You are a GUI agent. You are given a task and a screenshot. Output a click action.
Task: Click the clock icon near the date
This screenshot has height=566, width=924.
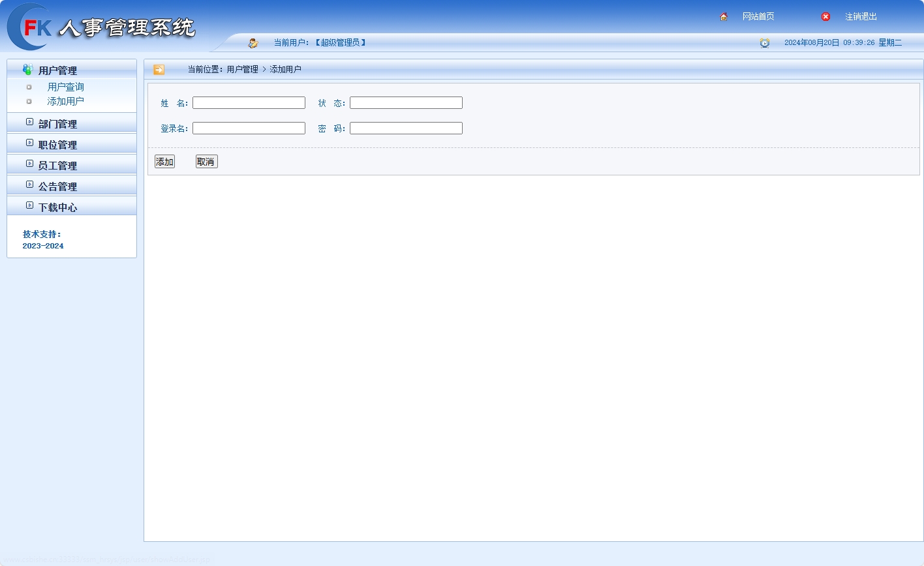tap(765, 43)
